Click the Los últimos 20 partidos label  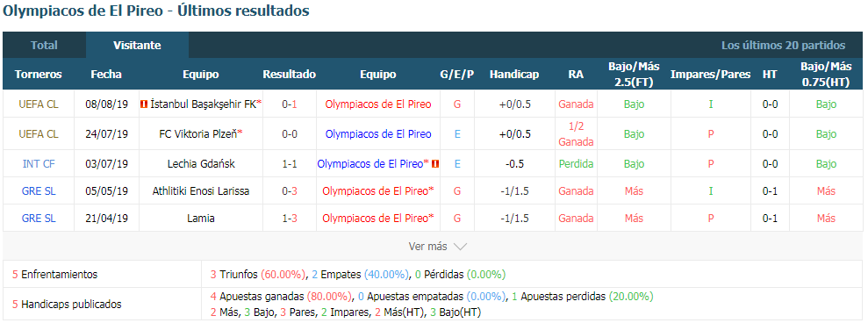point(783,46)
